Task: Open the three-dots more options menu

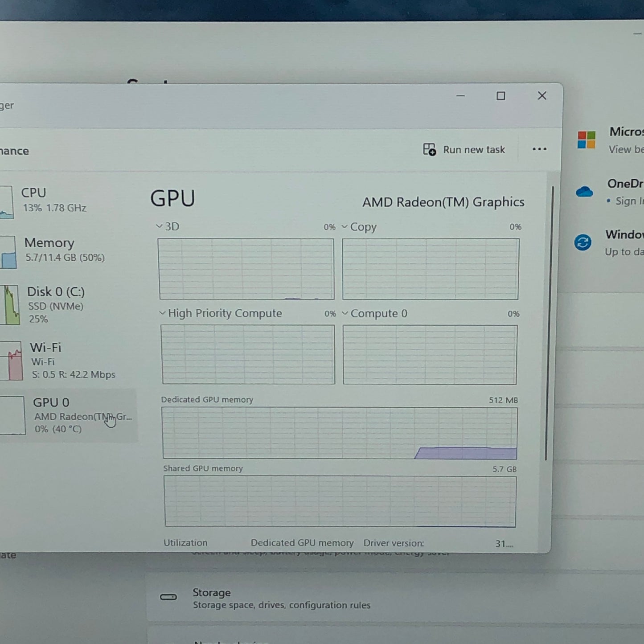Action: click(x=539, y=149)
